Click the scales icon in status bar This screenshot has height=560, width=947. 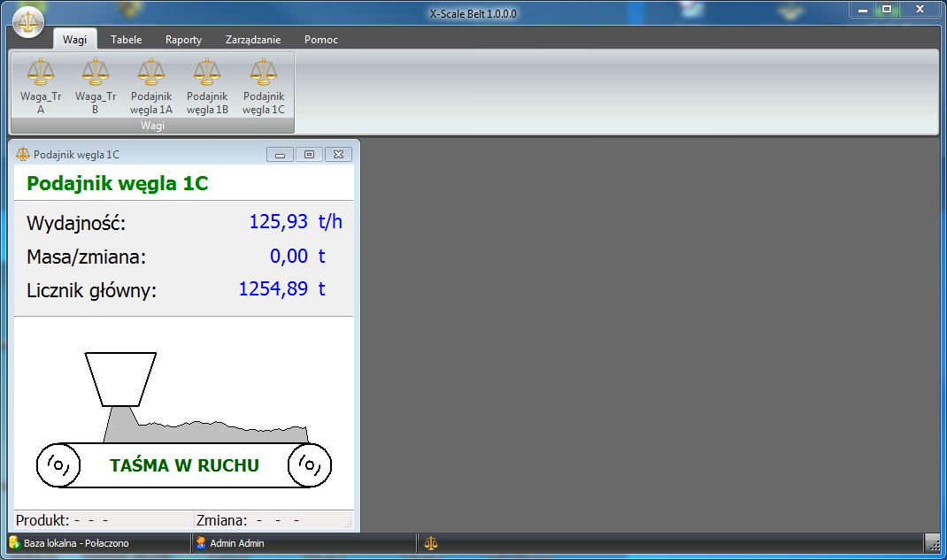coord(431,543)
